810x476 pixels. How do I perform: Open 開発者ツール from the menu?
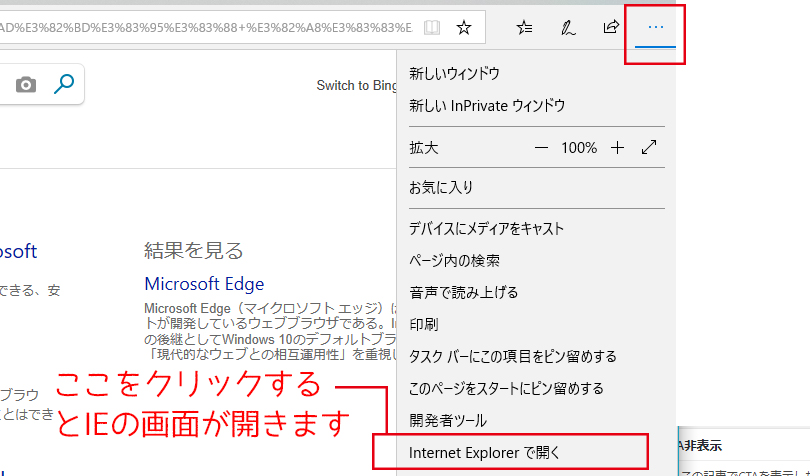coord(536,421)
